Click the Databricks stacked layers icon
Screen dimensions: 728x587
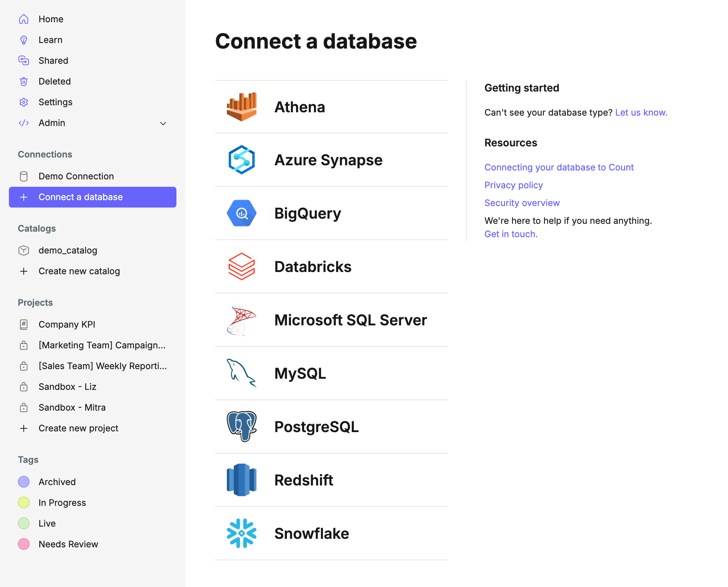click(x=241, y=266)
